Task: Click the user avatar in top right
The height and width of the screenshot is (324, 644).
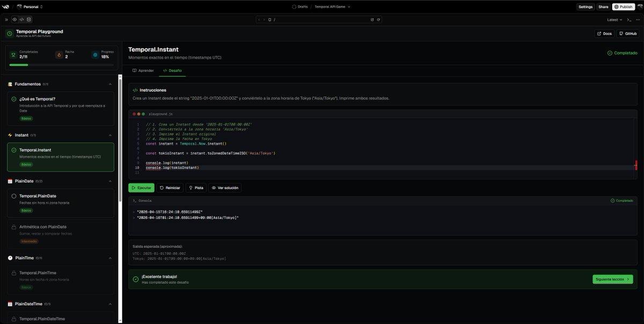Action: (x=640, y=6)
